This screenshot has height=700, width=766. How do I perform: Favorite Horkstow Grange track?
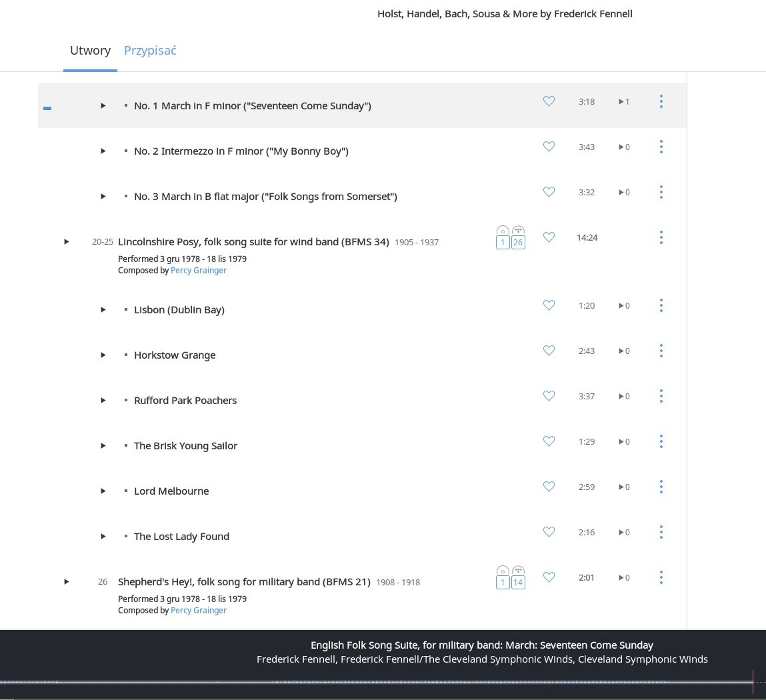tap(549, 351)
